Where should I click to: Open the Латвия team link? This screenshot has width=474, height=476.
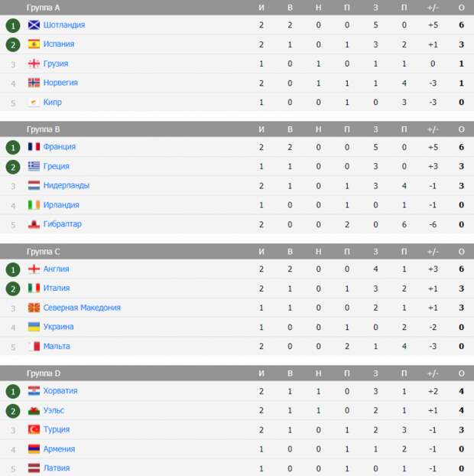click(x=57, y=468)
